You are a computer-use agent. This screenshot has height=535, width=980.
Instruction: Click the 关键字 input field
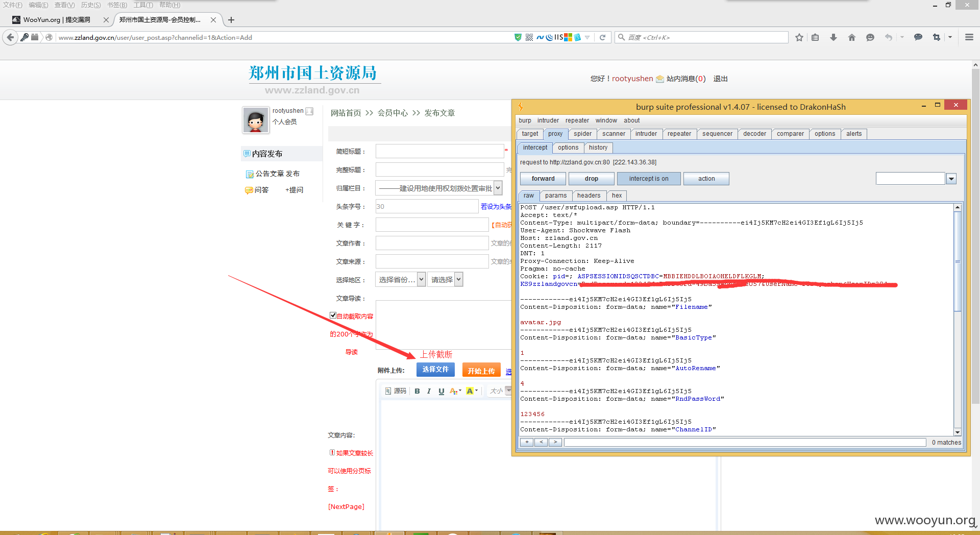(x=432, y=225)
